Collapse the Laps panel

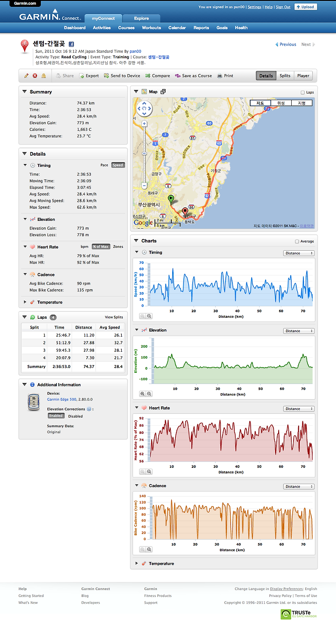click(x=25, y=317)
